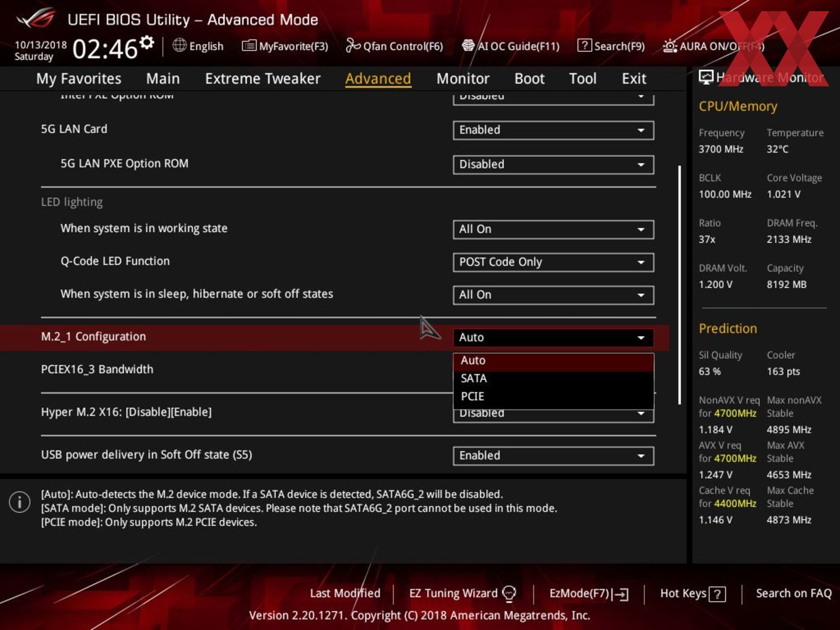The image size is (840, 630).
Task: Click Search on FAQ link
Action: click(794, 594)
